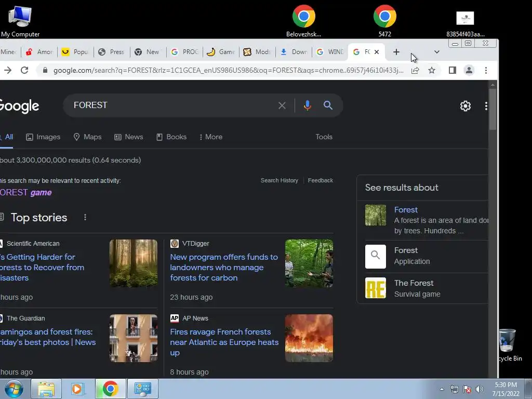This screenshot has height=399, width=532.
Task: Open Chrome profile avatar menu
Action: tap(469, 70)
